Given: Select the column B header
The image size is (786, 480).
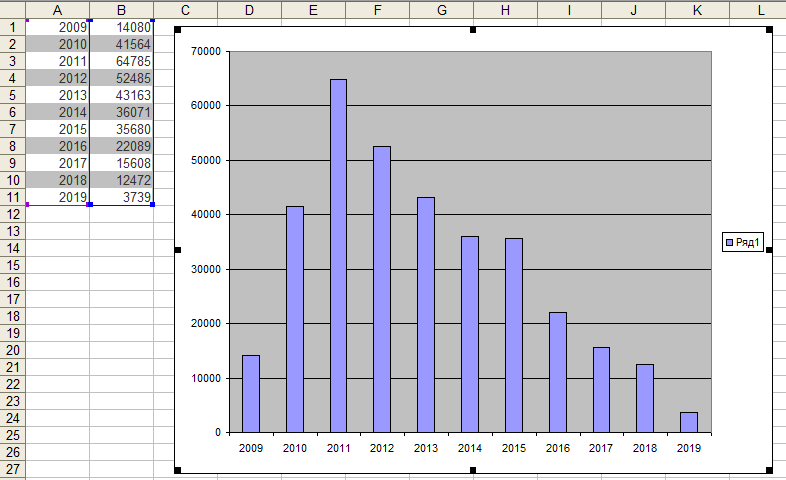Looking at the screenshot, I should pyautogui.click(x=121, y=9).
